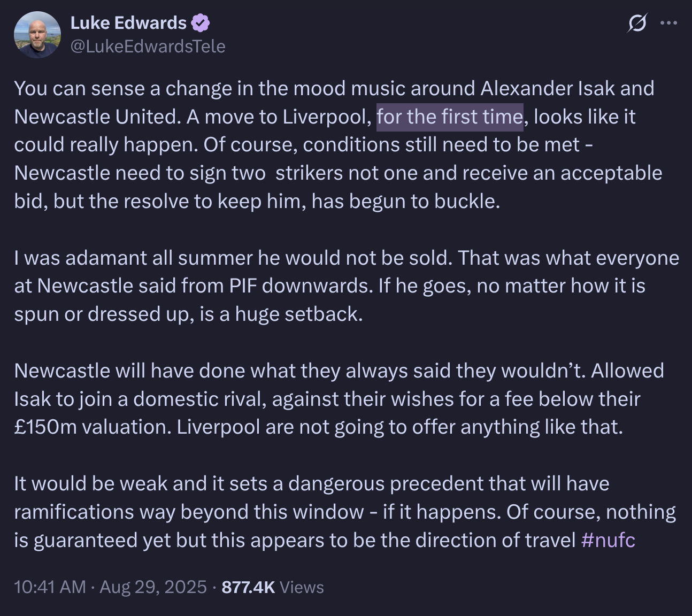
Task: Click "Newcastle United" in the first paragraph
Action: point(97,117)
